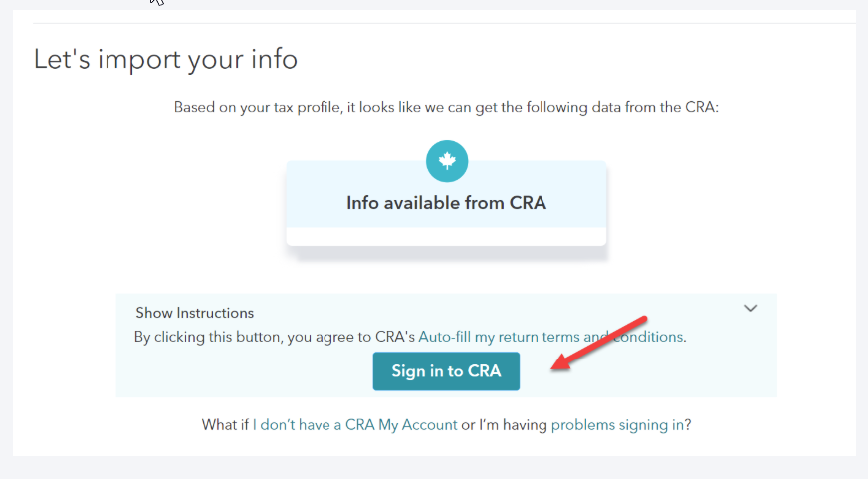The width and height of the screenshot is (868, 479).
Task: Click empty space left of Sign in to CRA
Action: 249,371
